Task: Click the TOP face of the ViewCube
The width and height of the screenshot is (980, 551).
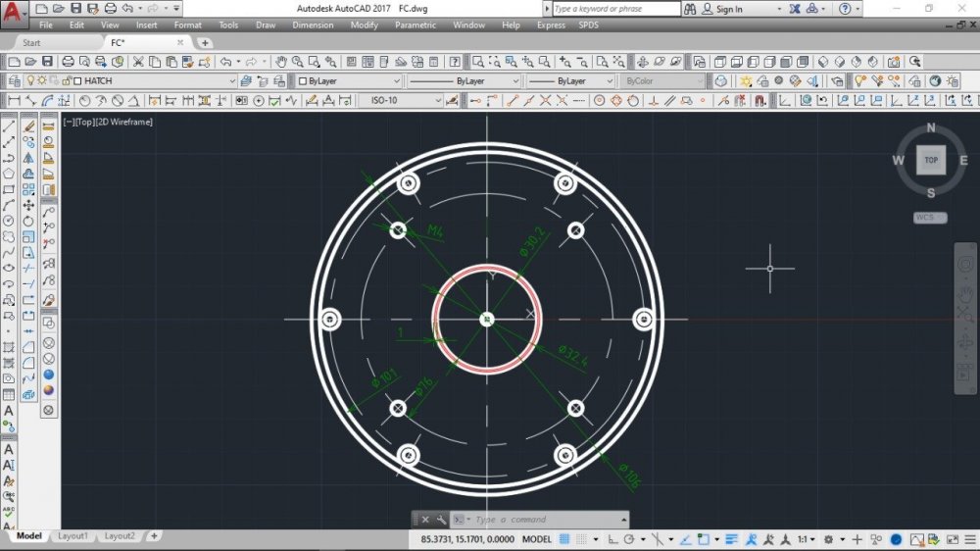Action: pyautogui.click(x=930, y=160)
